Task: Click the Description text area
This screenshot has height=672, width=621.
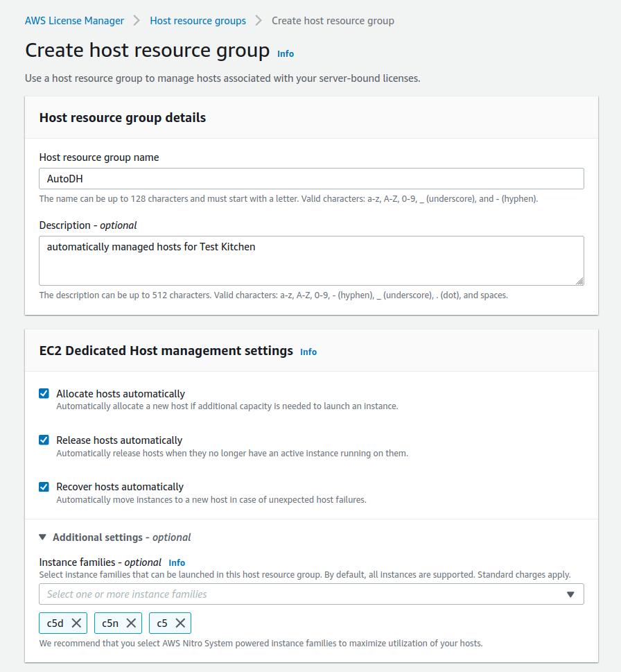Action: tap(311, 261)
